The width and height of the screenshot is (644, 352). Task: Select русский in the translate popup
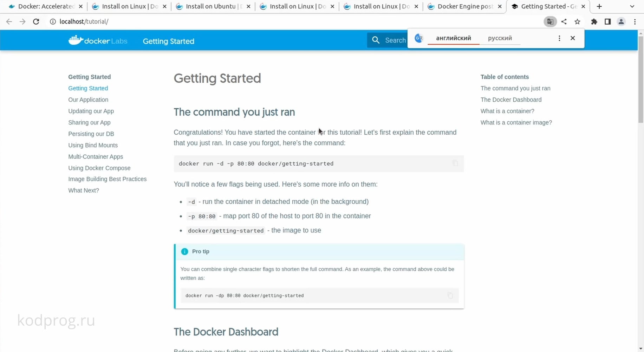(x=500, y=38)
